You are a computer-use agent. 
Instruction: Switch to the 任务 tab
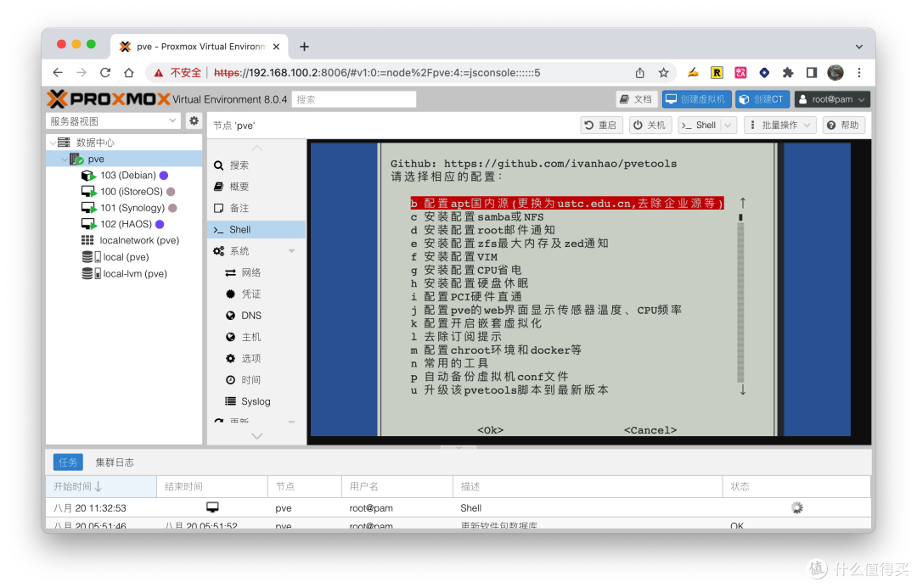[x=68, y=462]
